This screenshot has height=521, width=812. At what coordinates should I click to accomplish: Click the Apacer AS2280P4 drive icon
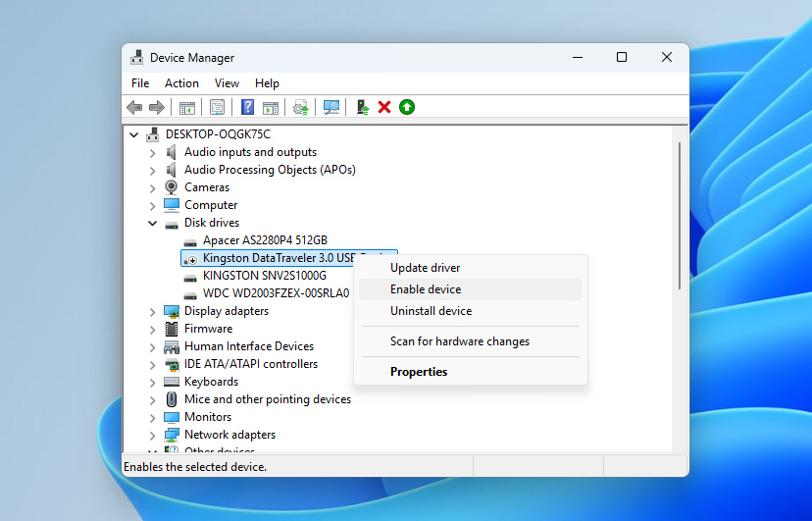190,241
